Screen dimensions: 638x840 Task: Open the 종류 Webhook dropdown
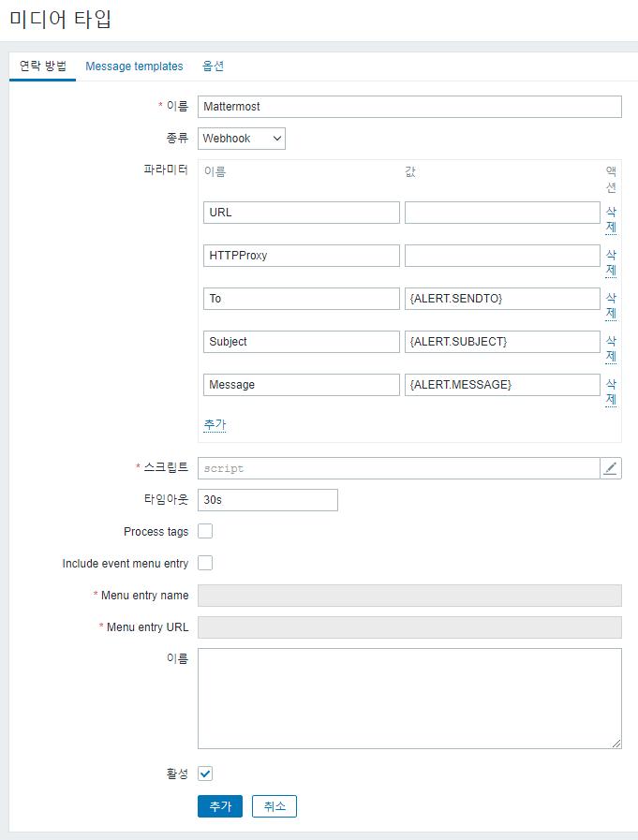click(242, 139)
